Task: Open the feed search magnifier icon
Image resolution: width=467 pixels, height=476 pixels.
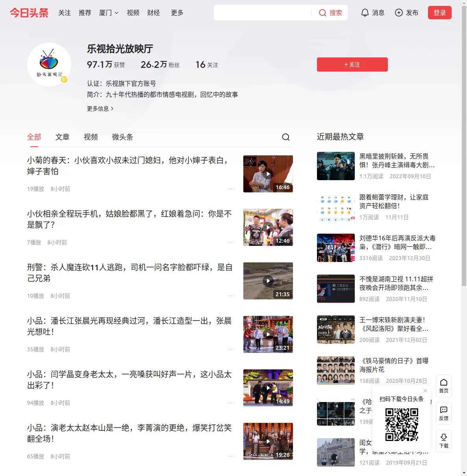Action: [x=286, y=137]
